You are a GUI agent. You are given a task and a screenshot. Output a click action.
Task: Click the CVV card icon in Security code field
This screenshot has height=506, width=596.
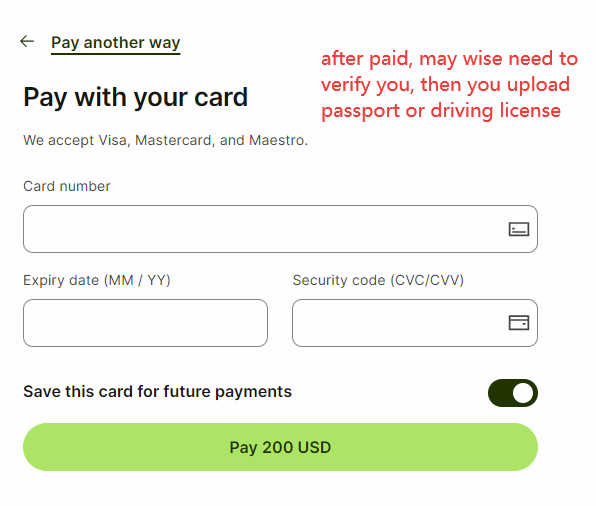tap(519, 323)
